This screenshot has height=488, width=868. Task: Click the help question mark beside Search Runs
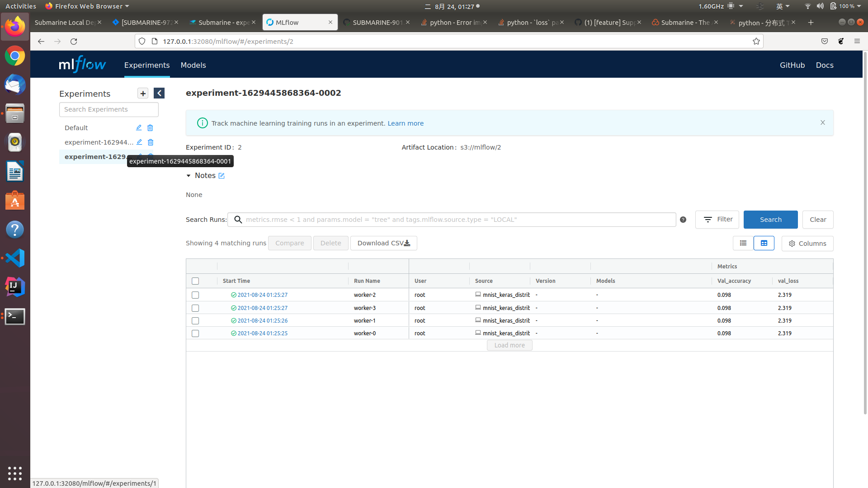click(x=683, y=220)
